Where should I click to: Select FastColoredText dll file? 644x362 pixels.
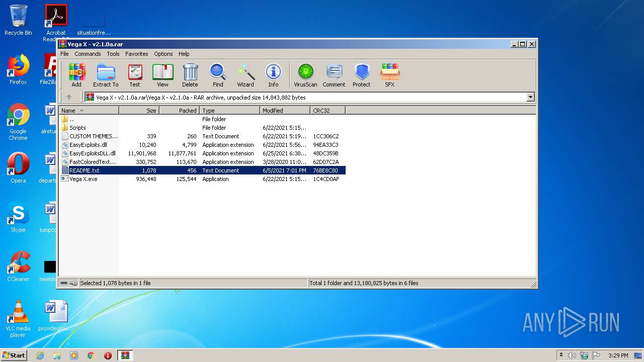(202, 162)
